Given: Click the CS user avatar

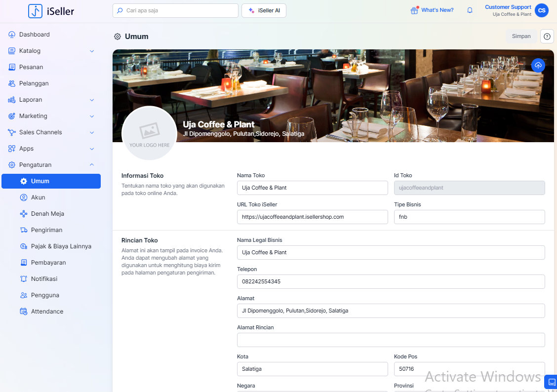Looking at the screenshot, I should click(x=542, y=10).
